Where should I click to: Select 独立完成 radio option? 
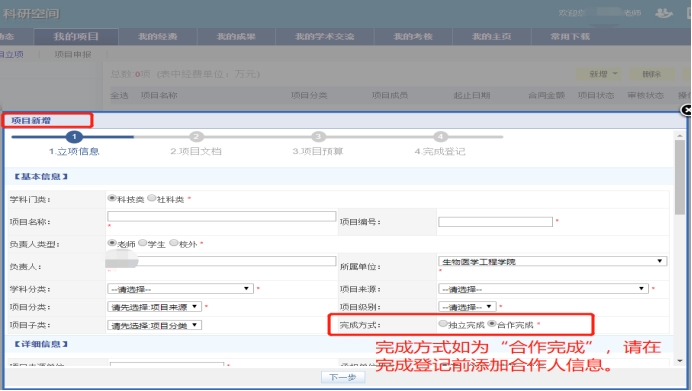[x=443, y=324]
